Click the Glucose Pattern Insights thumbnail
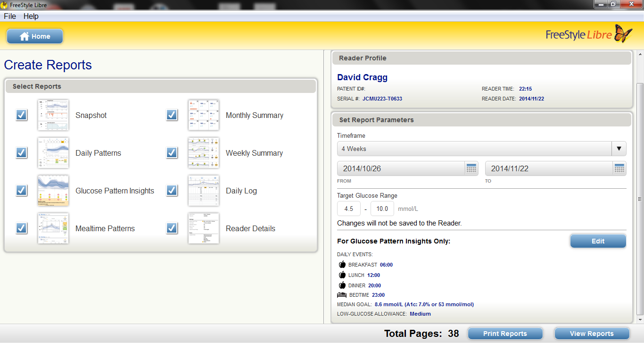The image size is (644, 343). 53,191
